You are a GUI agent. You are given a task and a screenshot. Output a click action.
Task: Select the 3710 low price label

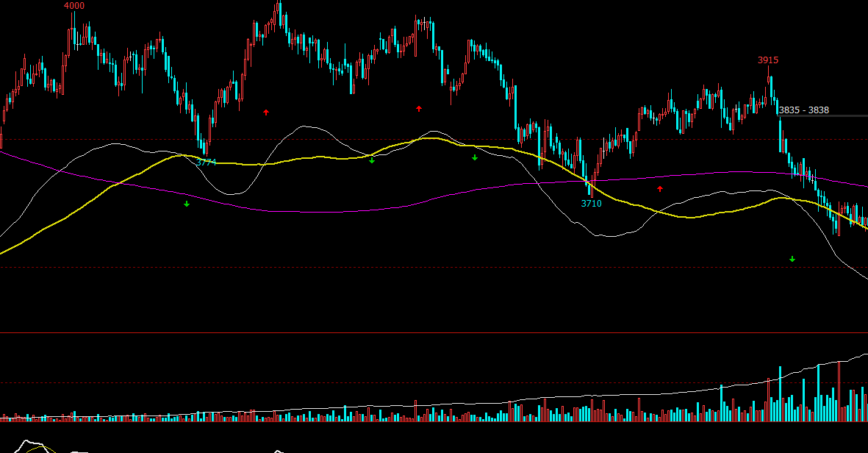coord(591,204)
